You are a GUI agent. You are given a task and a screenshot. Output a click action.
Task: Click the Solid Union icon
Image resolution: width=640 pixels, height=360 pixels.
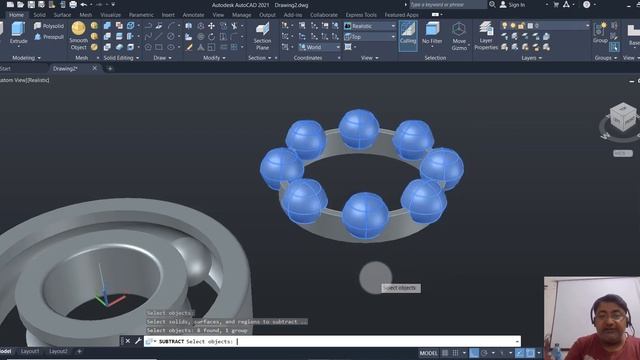click(x=107, y=26)
